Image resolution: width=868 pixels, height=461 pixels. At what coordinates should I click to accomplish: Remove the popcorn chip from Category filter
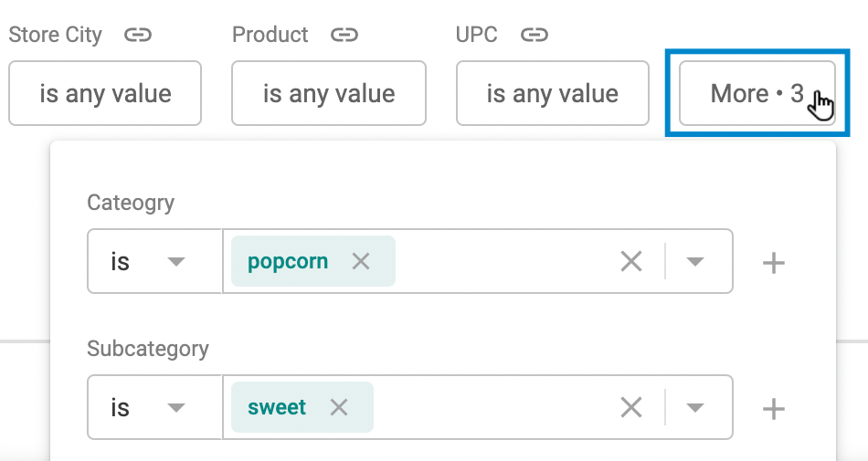click(x=361, y=261)
